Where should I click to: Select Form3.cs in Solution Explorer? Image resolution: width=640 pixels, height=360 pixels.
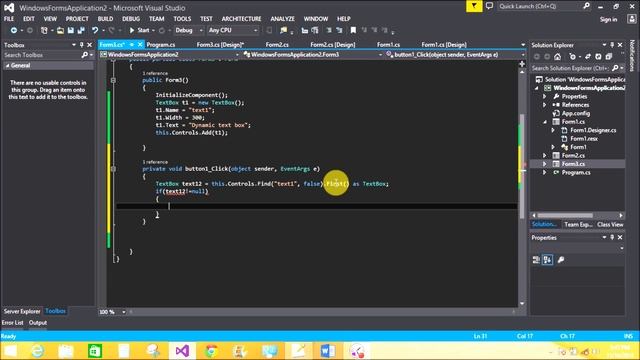[573, 164]
